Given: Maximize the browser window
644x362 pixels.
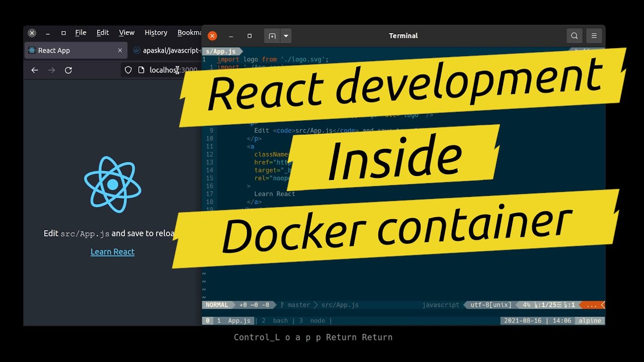Looking at the screenshot, I should pos(63,33).
